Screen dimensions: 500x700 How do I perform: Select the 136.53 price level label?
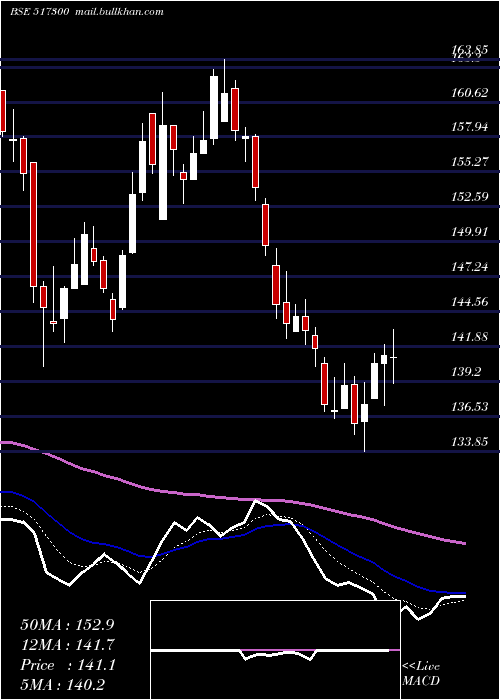pos(470,407)
